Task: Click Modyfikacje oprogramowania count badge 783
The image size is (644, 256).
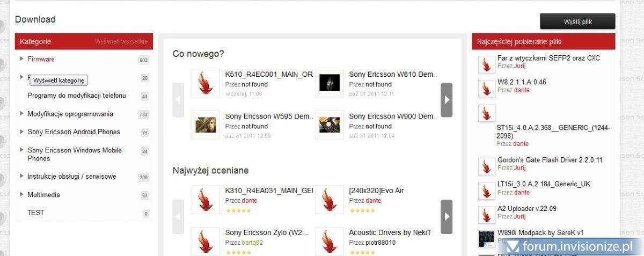Action: click(x=143, y=115)
